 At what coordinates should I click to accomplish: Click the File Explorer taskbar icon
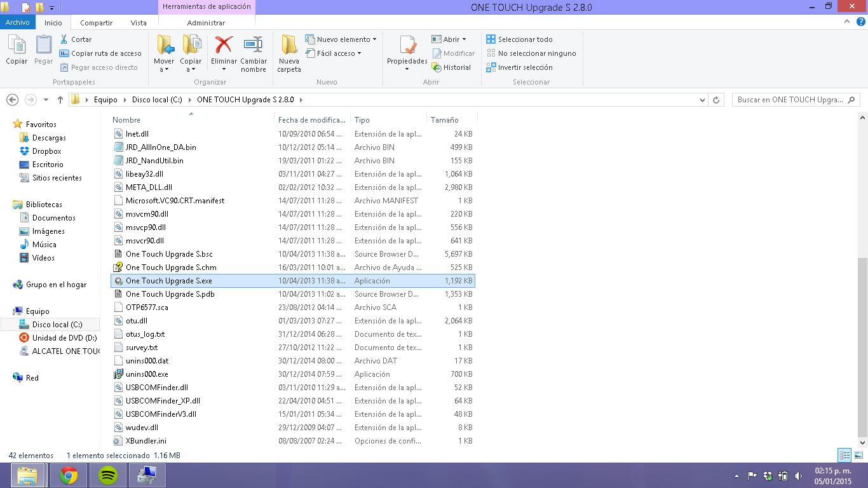(x=27, y=475)
